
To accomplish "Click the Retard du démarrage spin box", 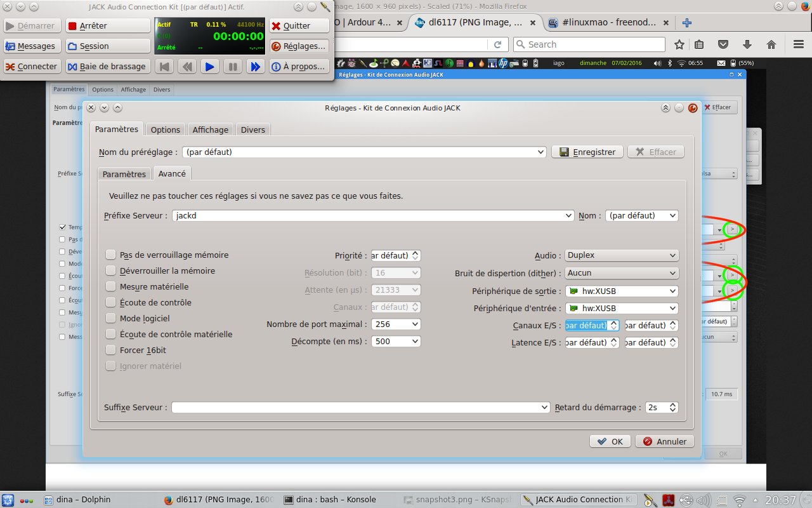I will 662,408.
